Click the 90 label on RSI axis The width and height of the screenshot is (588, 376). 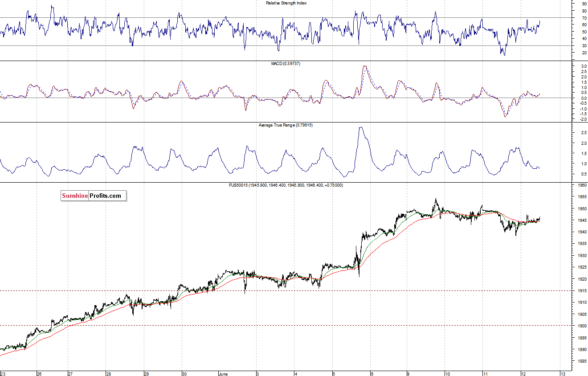584,4
